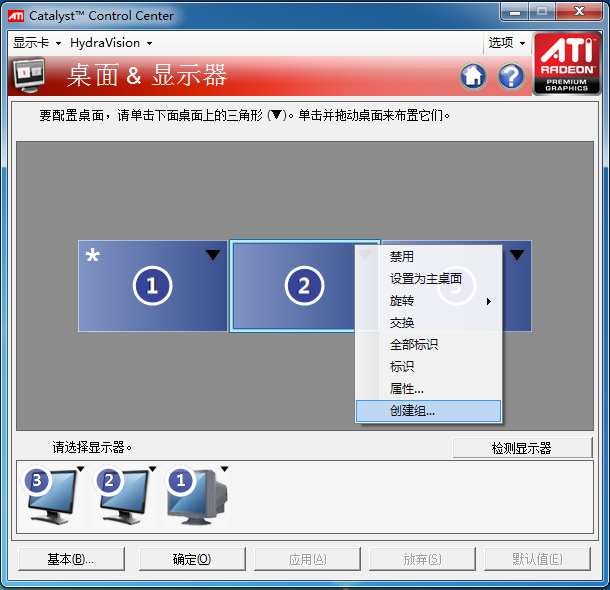Open the 显示卡 dropdown menu
Image resolution: width=610 pixels, height=590 pixels.
point(37,43)
